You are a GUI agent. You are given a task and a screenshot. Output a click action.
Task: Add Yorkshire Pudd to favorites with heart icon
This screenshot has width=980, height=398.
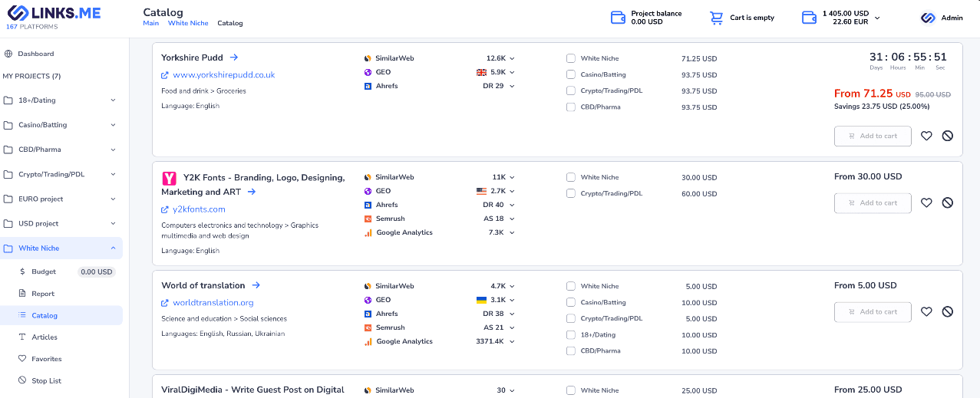click(x=926, y=136)
